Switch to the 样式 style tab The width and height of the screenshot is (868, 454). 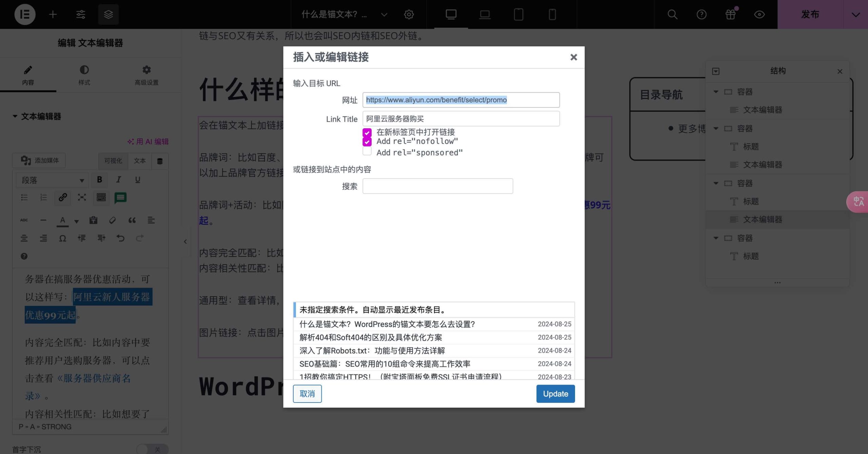[84, 75]
